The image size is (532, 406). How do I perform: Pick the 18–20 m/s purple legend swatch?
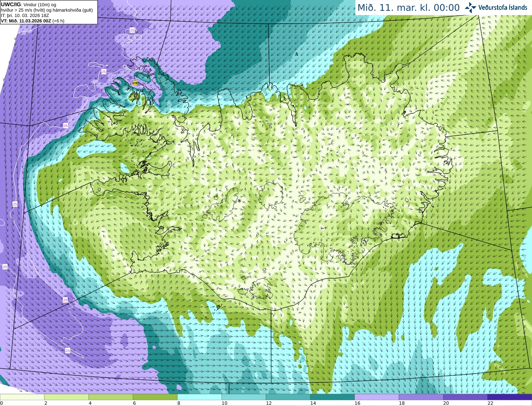tap(421, 397)
